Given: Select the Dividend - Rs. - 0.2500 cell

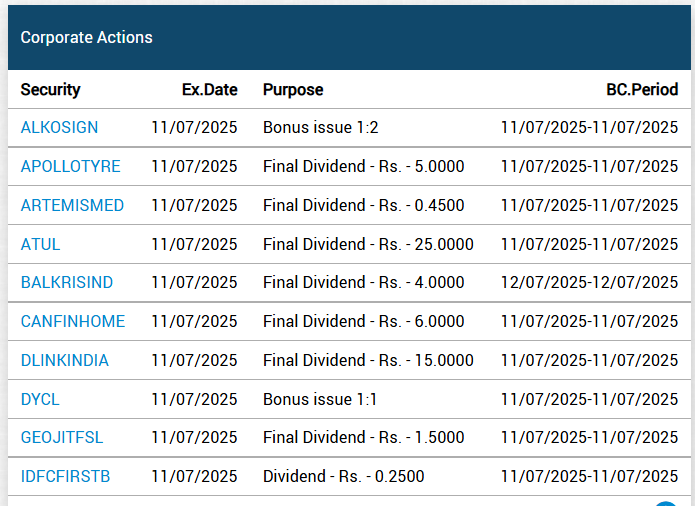Looking at the screenshot, I should click(344, 477).
